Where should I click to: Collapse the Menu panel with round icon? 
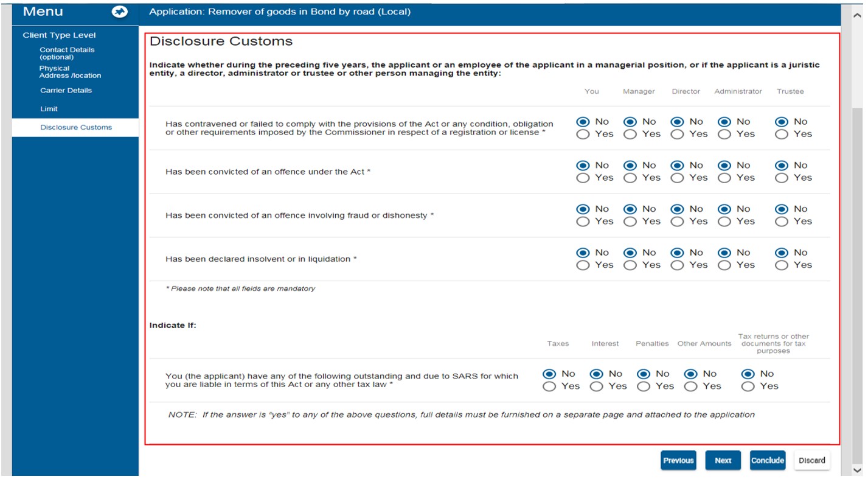[120, 12]
